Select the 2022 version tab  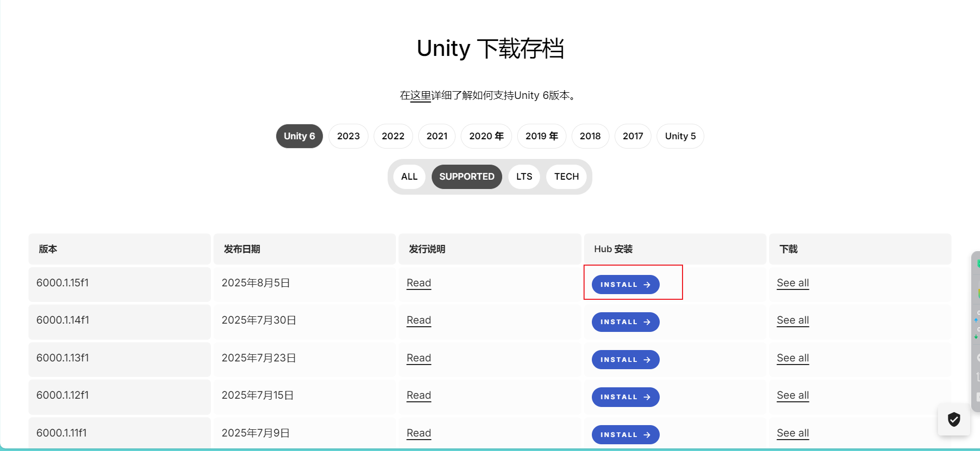click(x=393, y=136)
